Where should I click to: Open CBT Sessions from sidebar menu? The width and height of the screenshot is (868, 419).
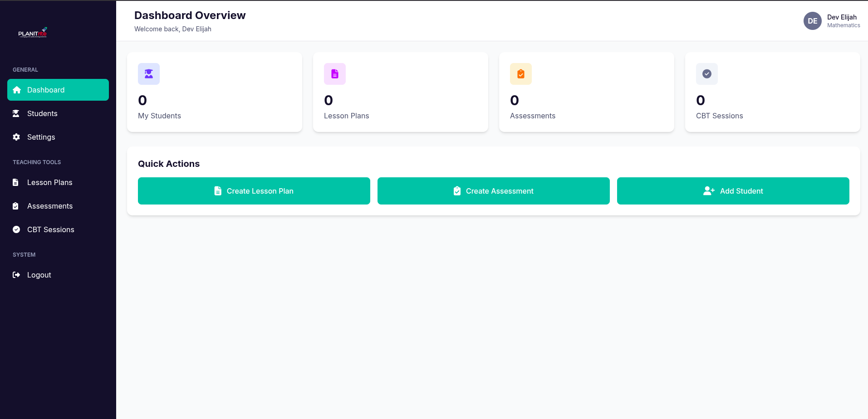click(50, 229)
